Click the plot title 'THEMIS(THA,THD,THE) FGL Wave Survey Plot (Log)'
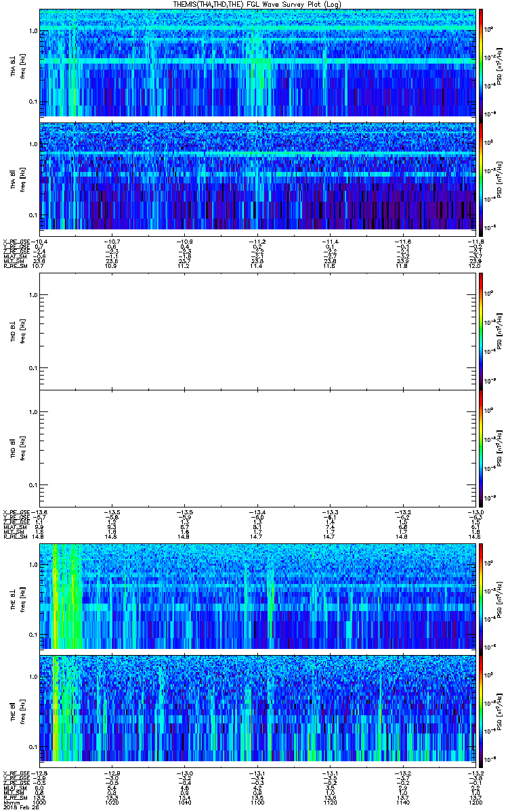The height and width of the screenshot is (812, 508). point(257,4)
